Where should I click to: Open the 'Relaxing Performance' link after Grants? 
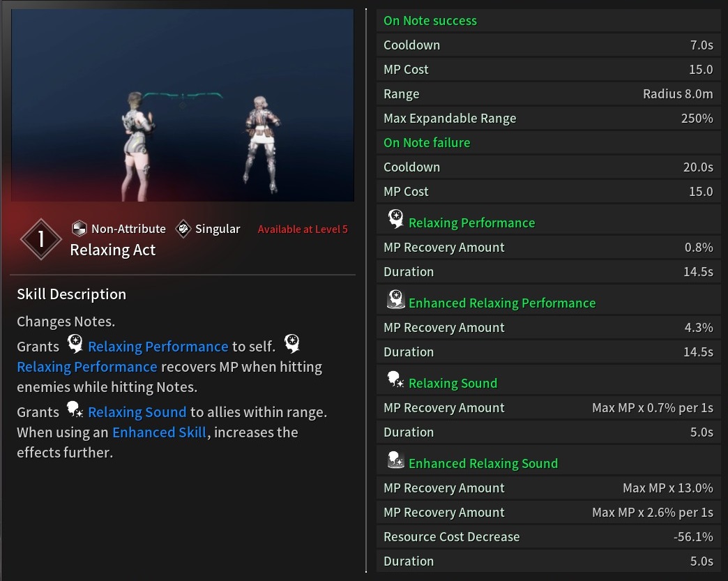click(158, 347)
